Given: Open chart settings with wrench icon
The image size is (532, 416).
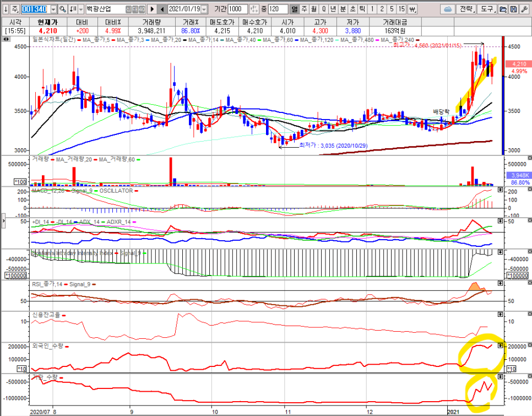Looking at the screenshot, I should pos(524,9).
